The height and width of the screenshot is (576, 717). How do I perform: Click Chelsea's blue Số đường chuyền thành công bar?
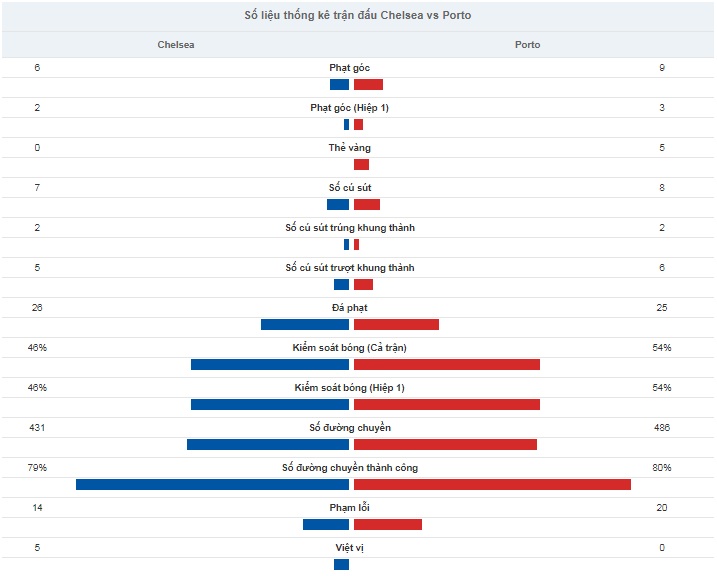click(x=213, y=485)
